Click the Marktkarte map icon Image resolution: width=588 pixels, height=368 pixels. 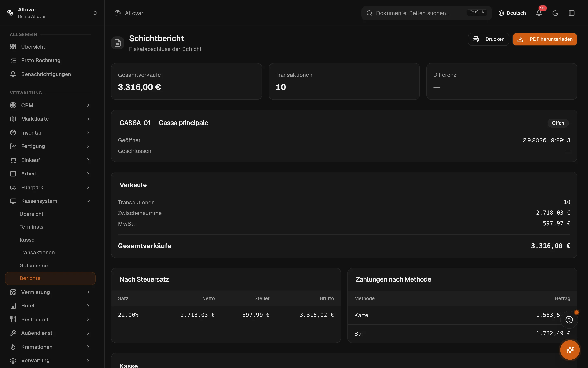point(13,119)
